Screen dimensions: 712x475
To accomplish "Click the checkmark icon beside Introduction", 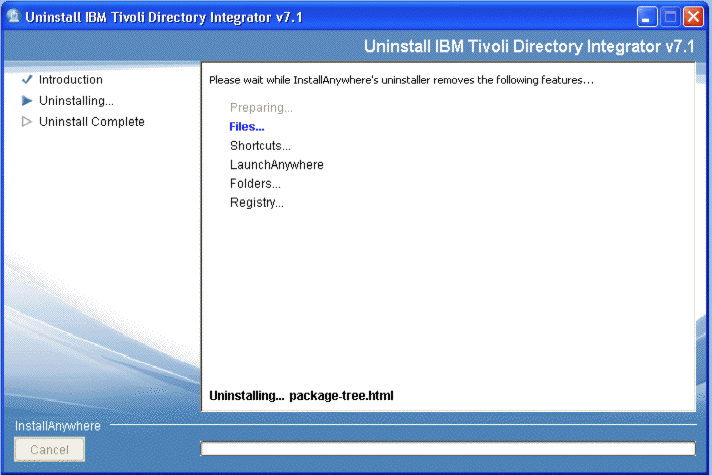I will [x=27, y=79].
